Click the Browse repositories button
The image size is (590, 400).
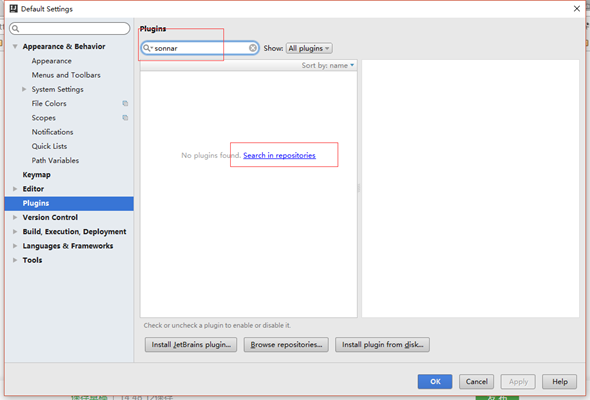[x=286, y=345]
